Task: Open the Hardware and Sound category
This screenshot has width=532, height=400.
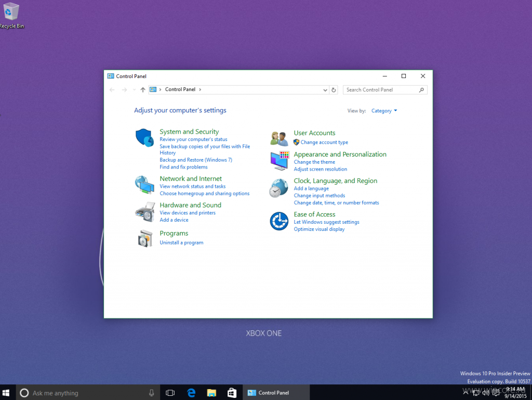Action: [x=190, y=205]
